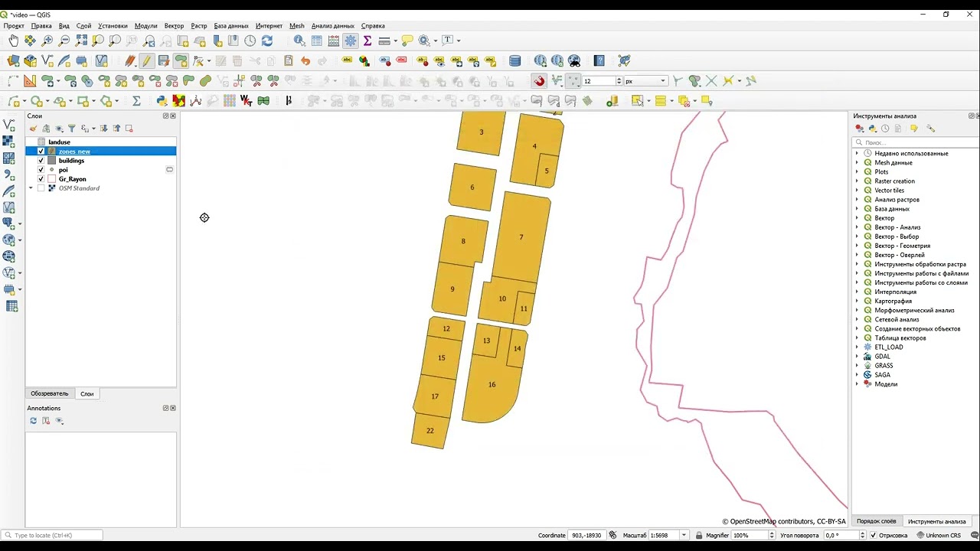Open the Анализ данных menu
980x551 pixels.
[x=332, y=26]
